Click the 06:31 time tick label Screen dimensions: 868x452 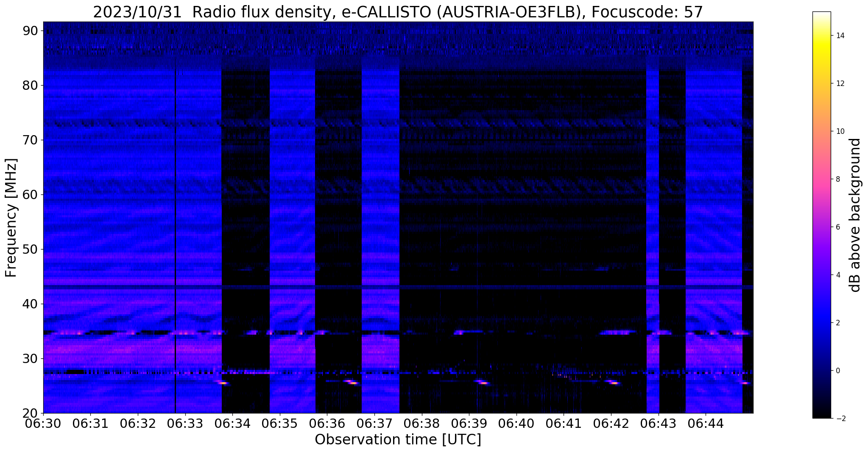[90, 423]
